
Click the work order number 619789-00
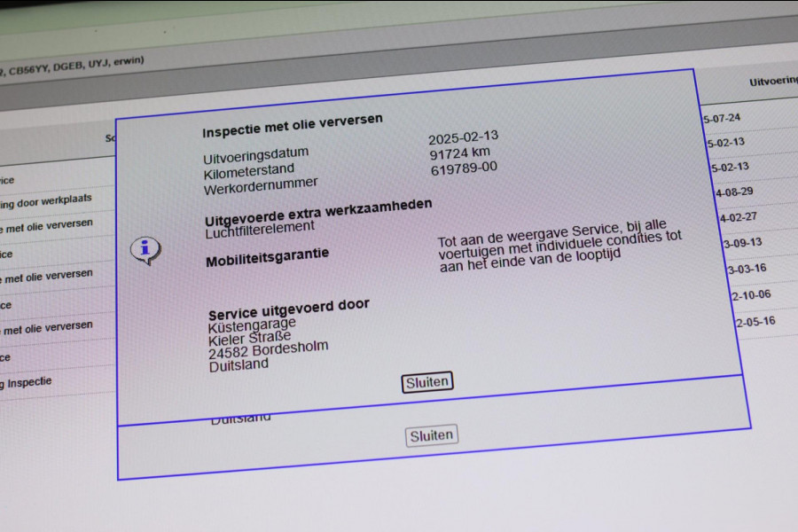click(x=464, y=168)
